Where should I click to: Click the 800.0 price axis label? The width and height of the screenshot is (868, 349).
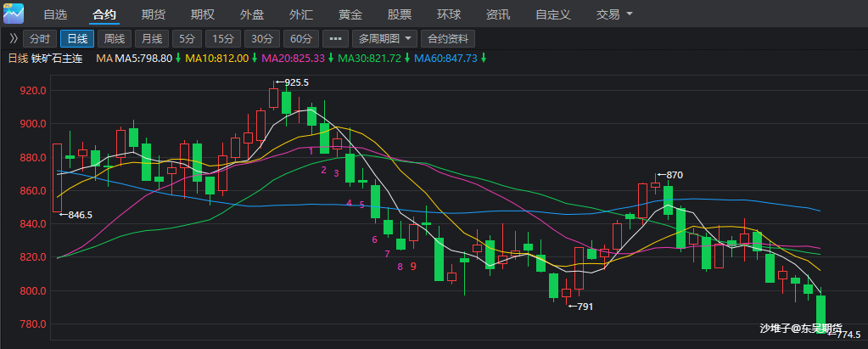(32, 290)
